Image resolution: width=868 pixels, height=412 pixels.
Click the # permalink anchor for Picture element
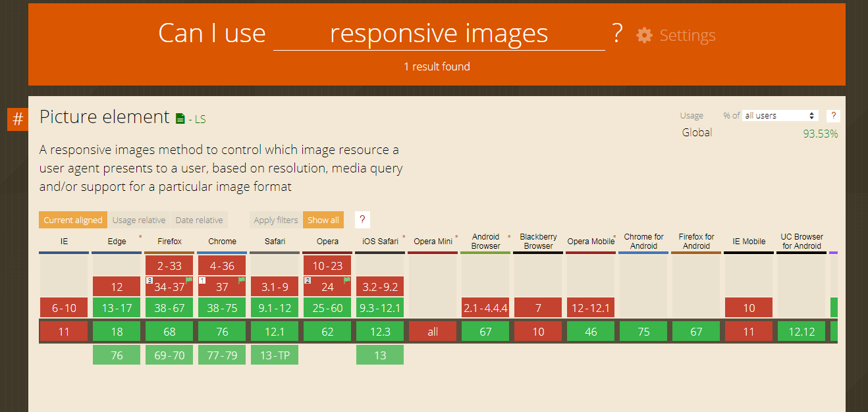pyautogui.click(x=17, y=119)
